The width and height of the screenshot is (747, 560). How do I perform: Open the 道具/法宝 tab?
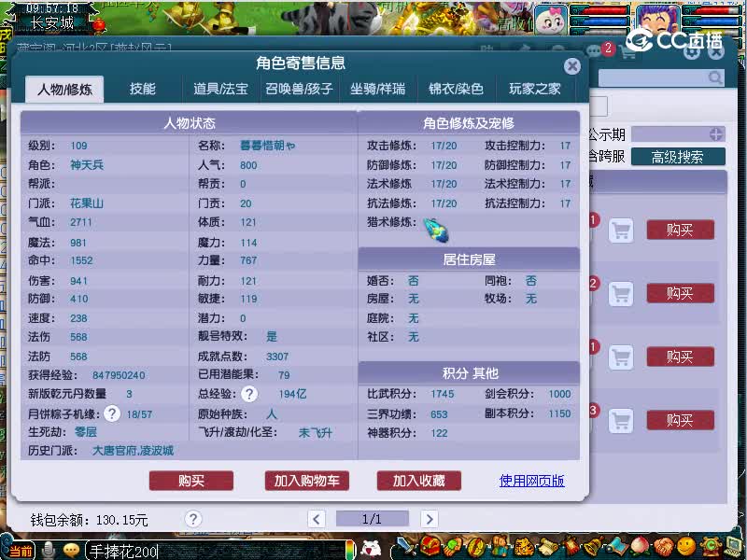pos(220,89)
